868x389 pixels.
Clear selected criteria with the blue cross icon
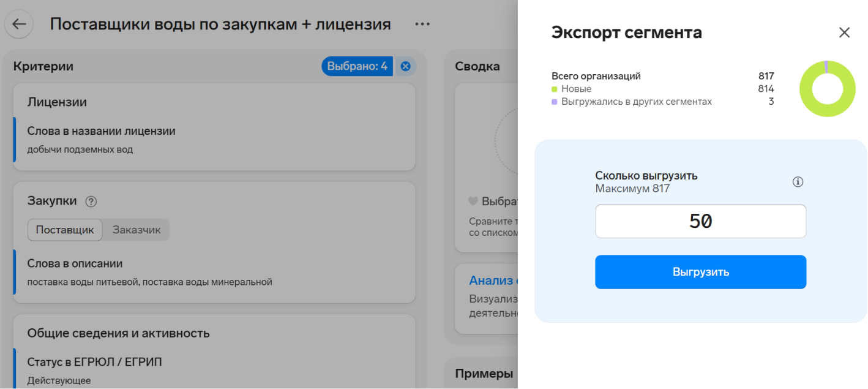click(405, 66)
